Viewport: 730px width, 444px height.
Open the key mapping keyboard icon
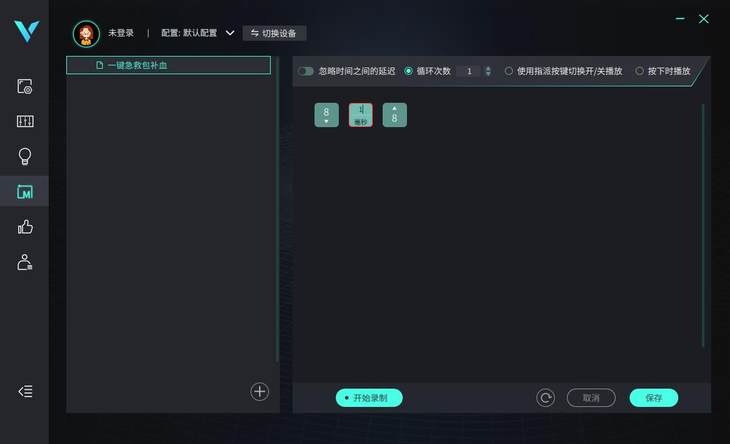[25, 121]
